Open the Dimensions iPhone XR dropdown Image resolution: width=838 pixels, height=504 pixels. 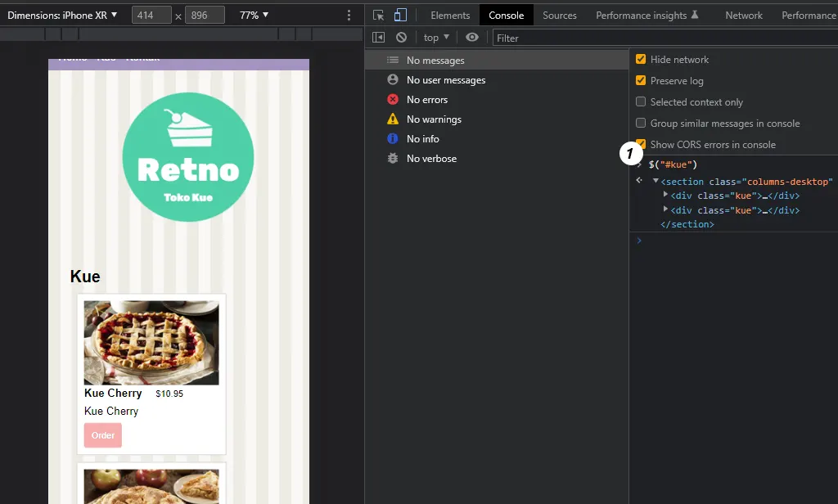pos(62,16)
